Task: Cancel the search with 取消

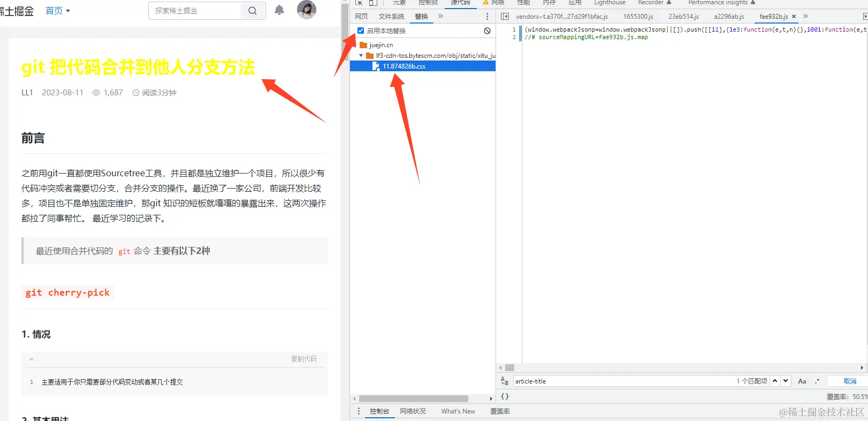Action: (850, 381)
